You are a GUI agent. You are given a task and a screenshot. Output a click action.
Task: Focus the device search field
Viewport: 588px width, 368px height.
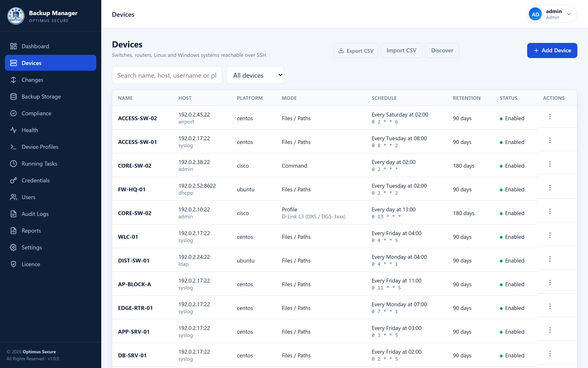coord(167,75)
